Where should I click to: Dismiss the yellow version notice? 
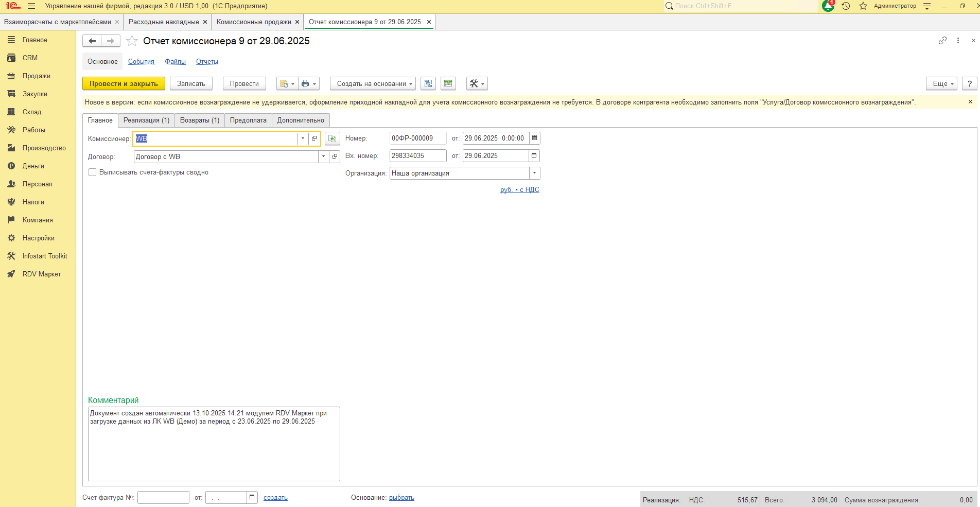coord(970,102)
